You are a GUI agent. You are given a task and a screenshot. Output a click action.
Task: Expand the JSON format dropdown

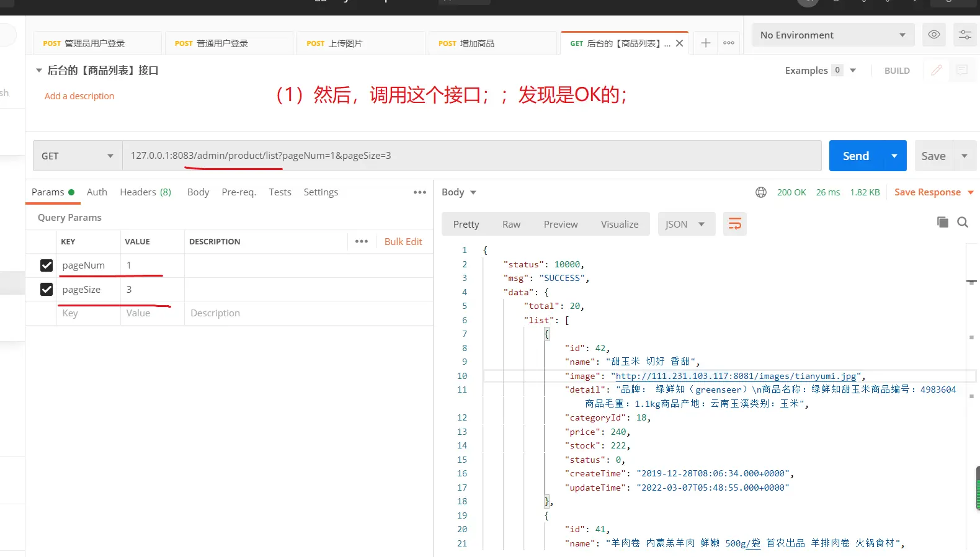tap(685, 224)
